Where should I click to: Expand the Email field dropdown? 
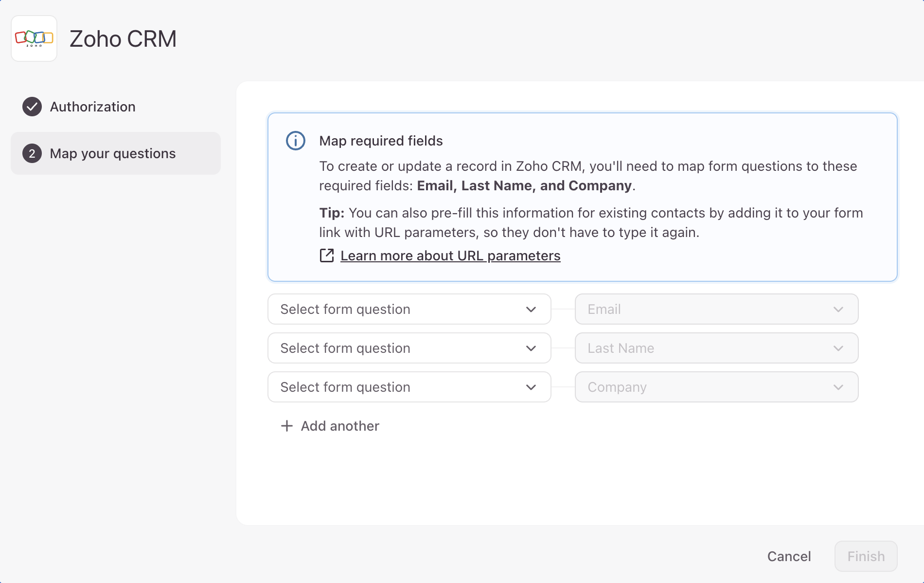tap(717, 309)
